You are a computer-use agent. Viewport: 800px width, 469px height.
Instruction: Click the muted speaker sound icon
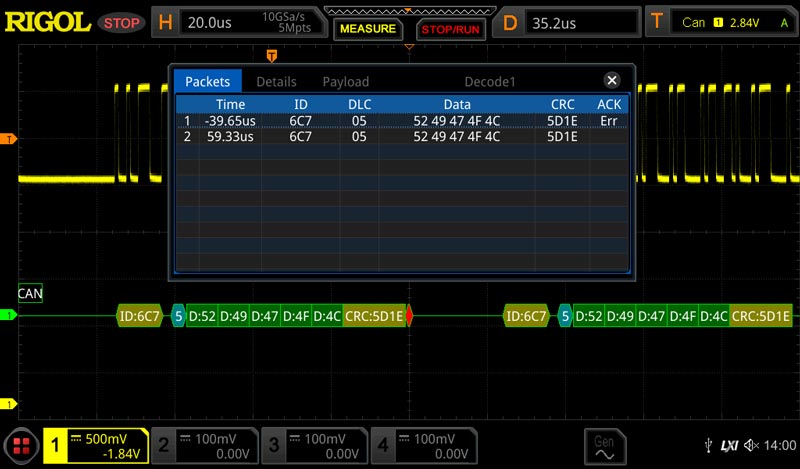point(749,445)
